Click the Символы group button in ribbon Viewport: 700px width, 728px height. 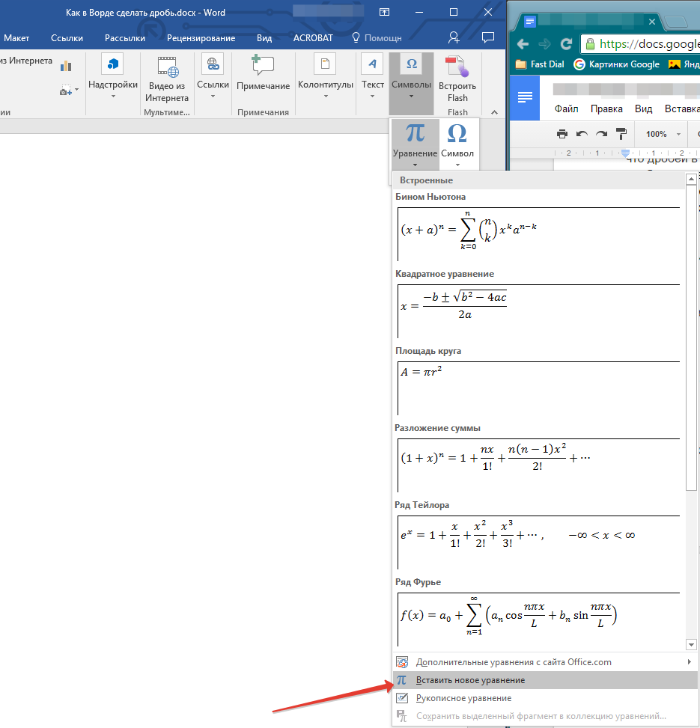411,84
